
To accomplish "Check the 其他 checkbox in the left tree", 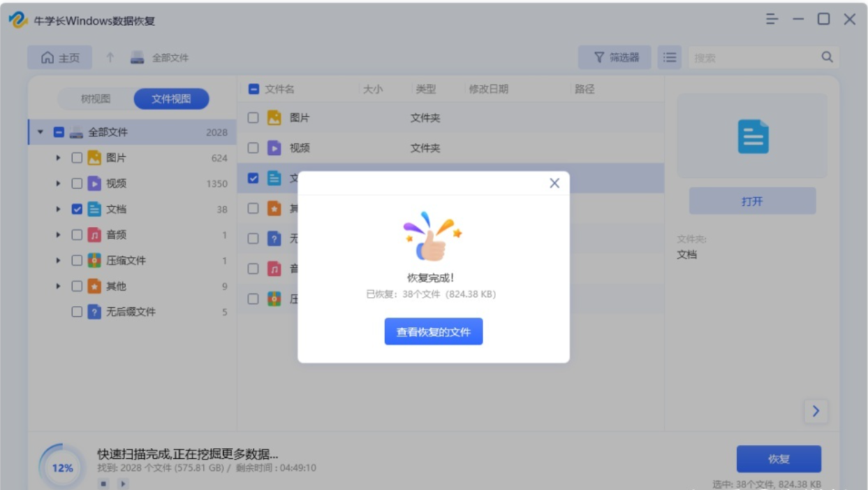I will click(x=77, y=286).
